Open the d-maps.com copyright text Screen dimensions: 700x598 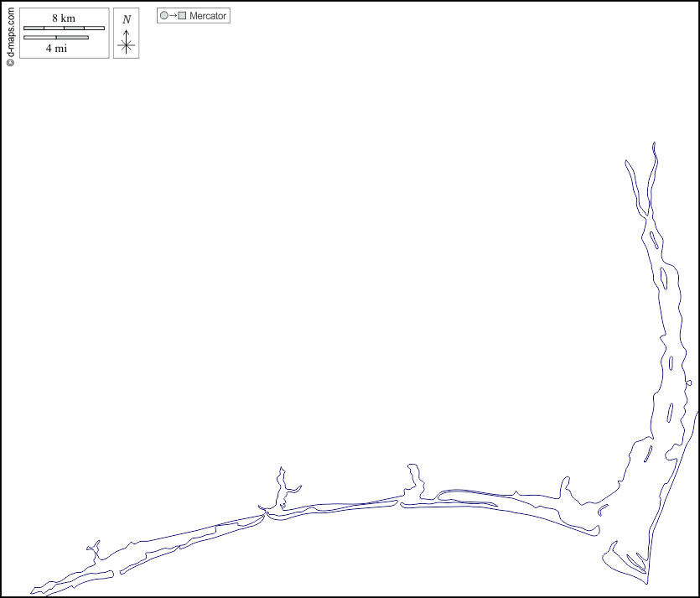(x=10, y=34)
